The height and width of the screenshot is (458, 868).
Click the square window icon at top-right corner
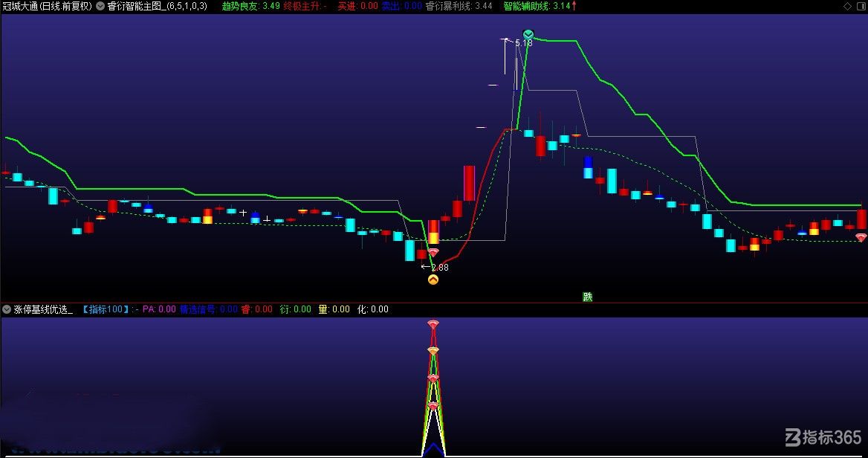pos(861,6)
